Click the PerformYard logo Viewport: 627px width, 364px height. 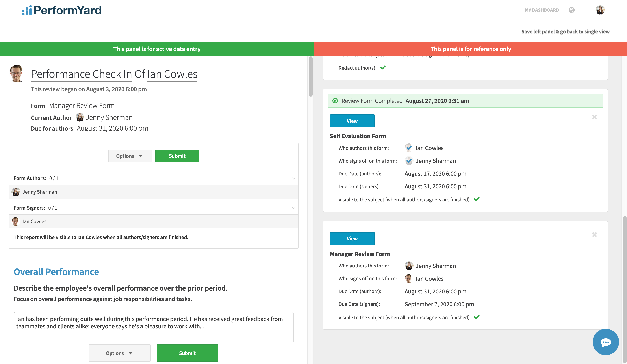click(62, 10)
